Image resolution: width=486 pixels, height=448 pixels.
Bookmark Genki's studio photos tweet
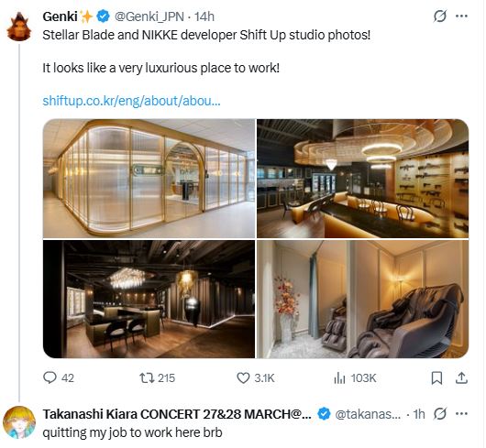tap(437, 378)
